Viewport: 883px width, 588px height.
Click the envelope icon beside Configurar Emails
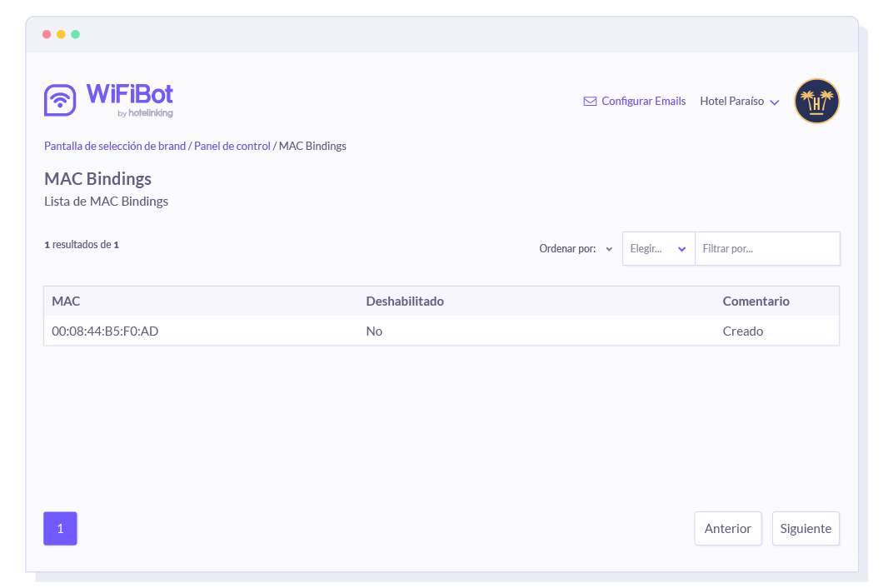click(x=590, y=102)
